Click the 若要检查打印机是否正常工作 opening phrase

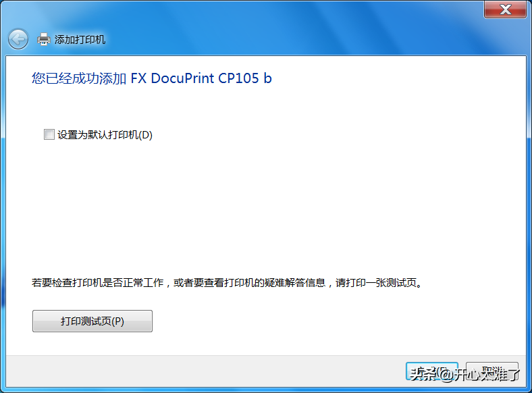(x=98, y=283)
